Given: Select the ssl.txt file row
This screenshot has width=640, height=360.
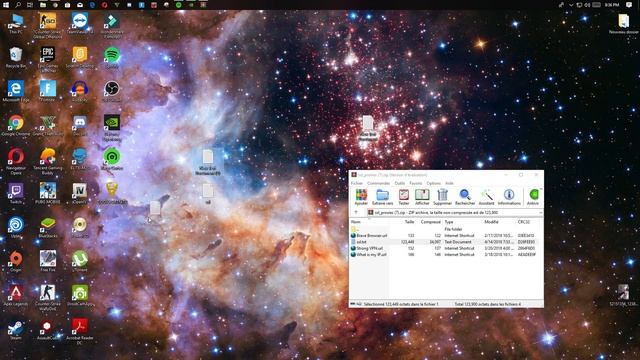Looking at the screenshot, I should pyautogui.click(x=444, y=242).
